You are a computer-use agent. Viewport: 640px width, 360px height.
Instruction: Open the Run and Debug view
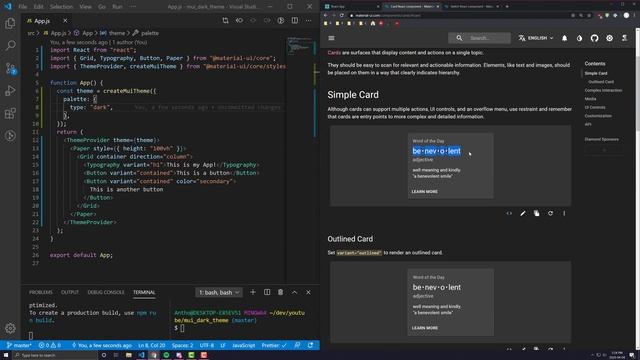pos(10,91)
